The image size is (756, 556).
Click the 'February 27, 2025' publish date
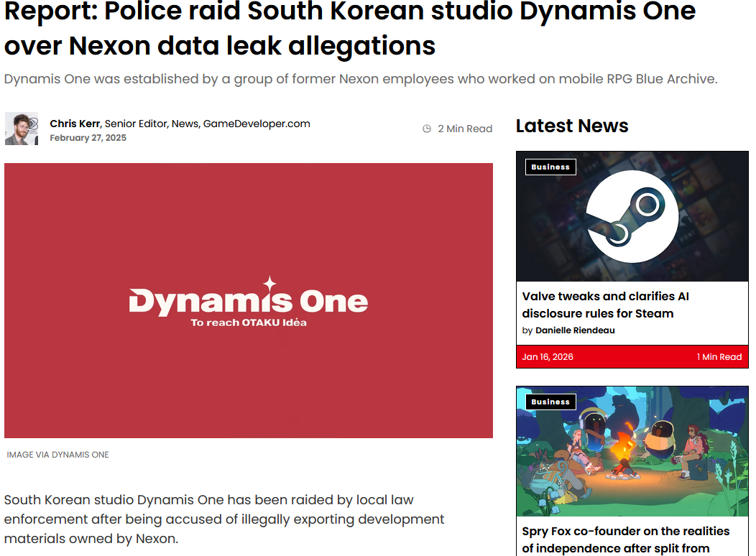click(88, 138)
